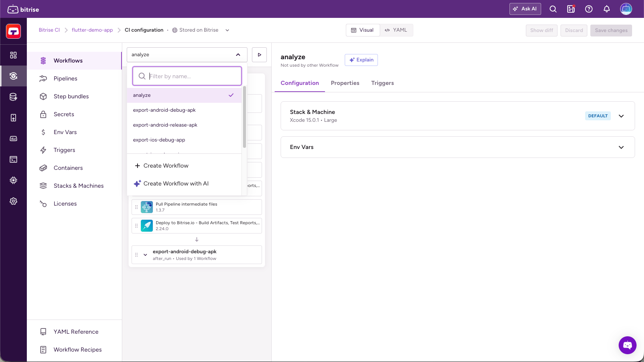Viewport: 644px width, 362px height.
Task: Grab the handle of export-android-debug-apk chained workflow
Action: pyautogui.click(x=136, y=255)
